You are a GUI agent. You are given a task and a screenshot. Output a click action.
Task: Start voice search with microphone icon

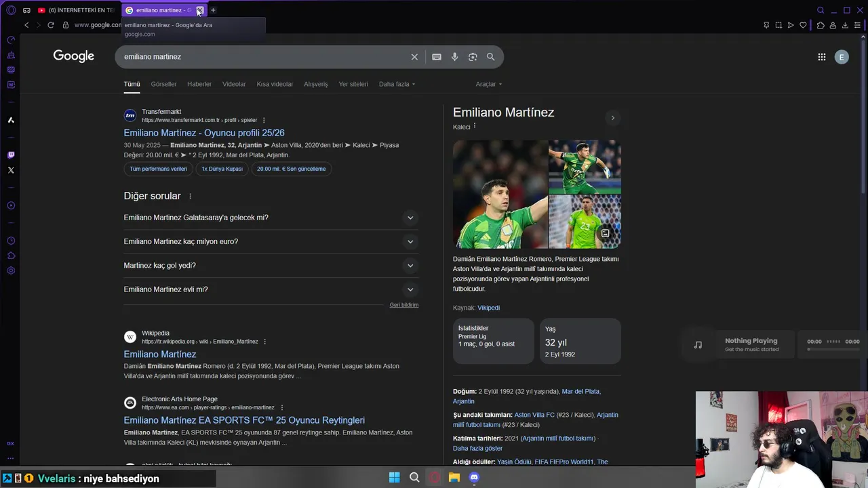454,57
